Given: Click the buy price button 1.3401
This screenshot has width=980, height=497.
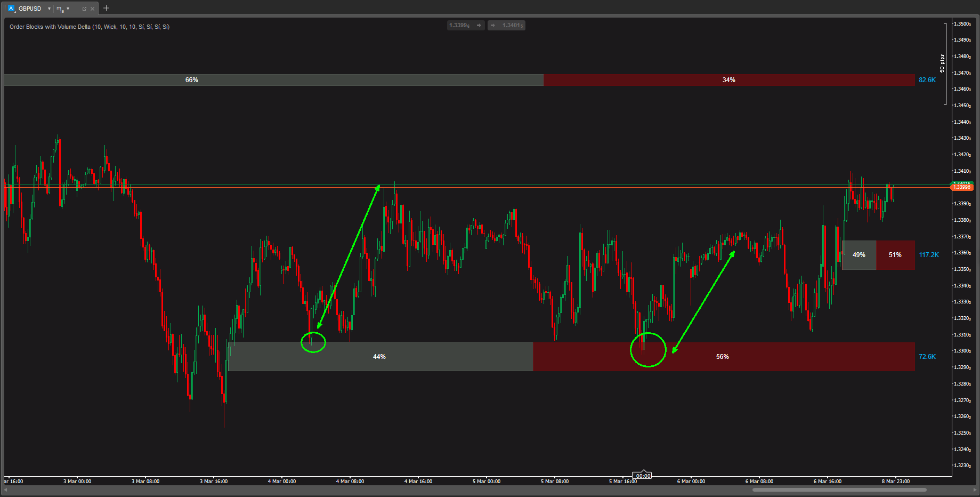Looking at the screenshot, I should (x=507, y=25).
